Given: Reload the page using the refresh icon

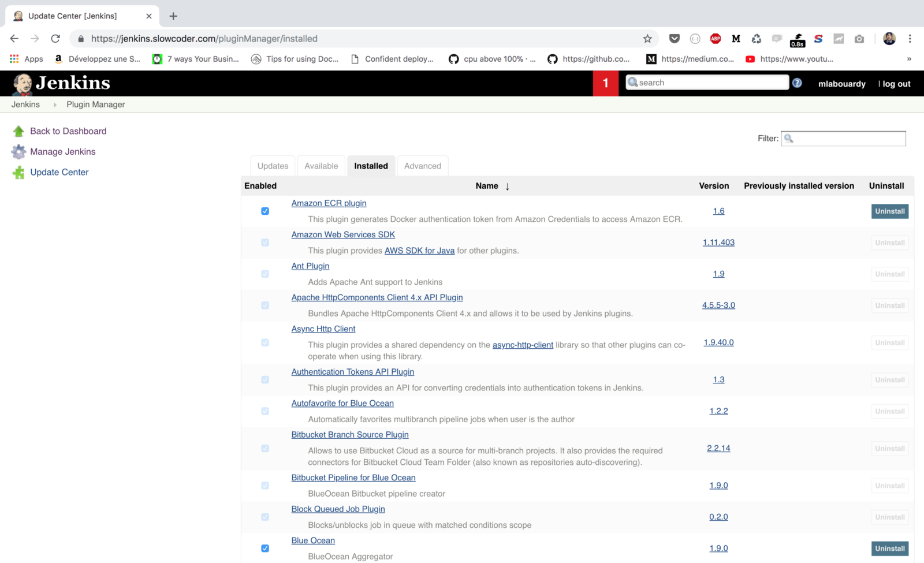Looking at the screenshot, I should [x=55, y=39].
